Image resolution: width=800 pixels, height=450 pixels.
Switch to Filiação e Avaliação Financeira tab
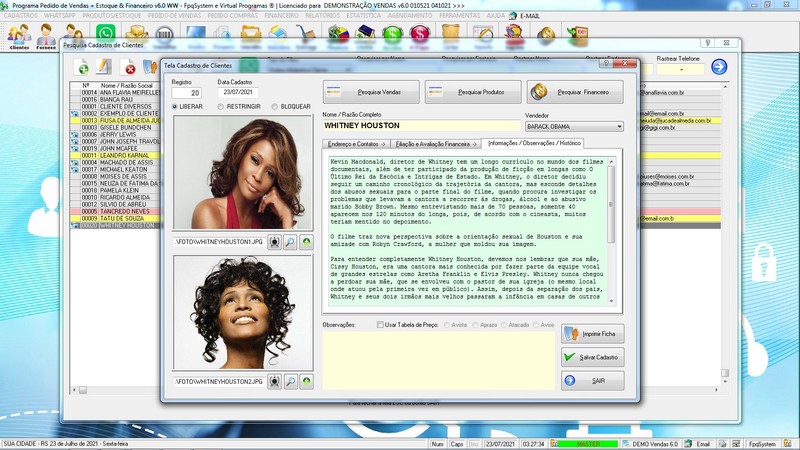(436, 144)
